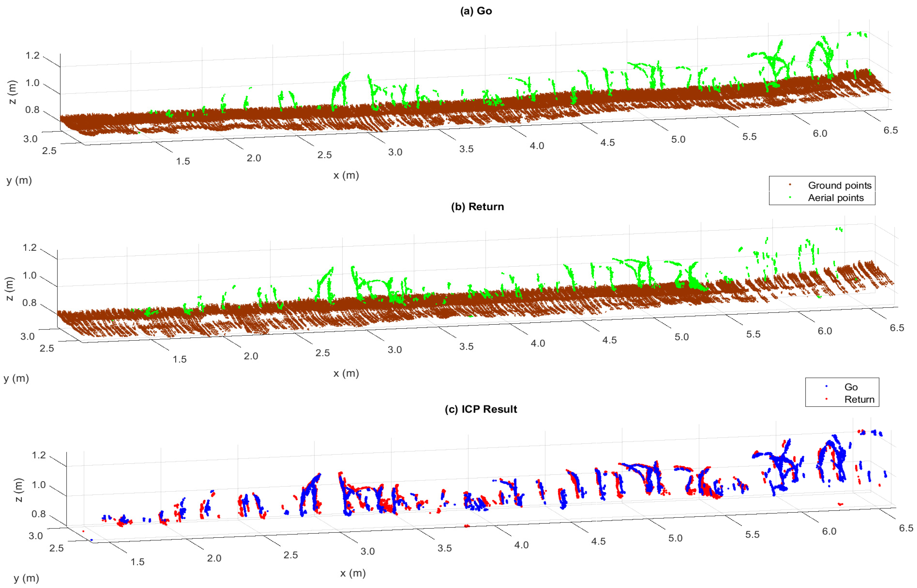The image size is (917, 588).
Task: Click the "(b) Return" plot title
Action: tap(477, 207)
